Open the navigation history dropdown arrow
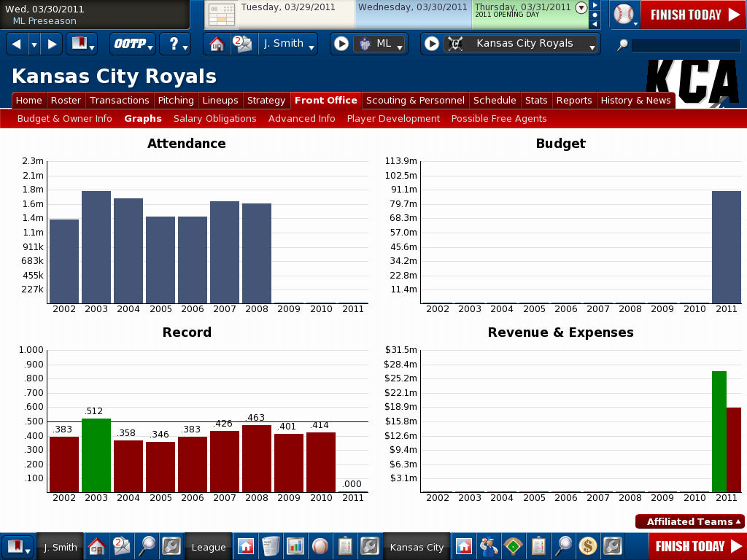This screenshot has width=747, height=560. click(x=34, y=44)
